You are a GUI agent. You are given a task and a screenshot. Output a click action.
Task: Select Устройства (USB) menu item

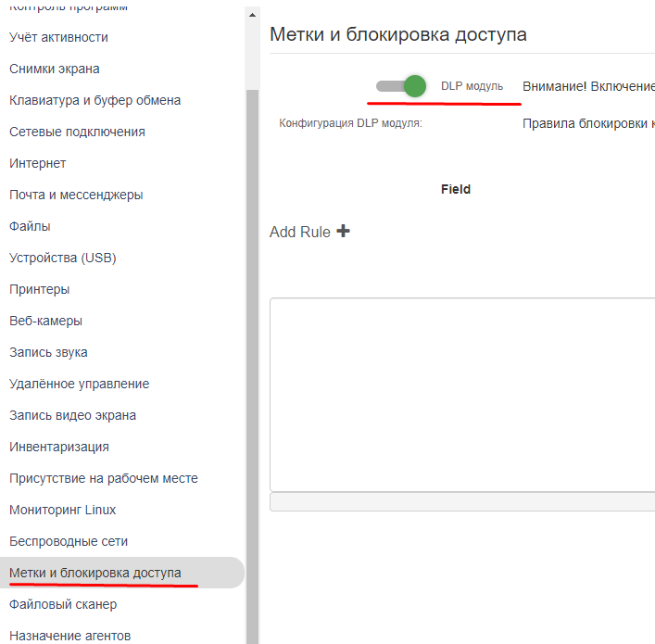(x=63, y=258)
